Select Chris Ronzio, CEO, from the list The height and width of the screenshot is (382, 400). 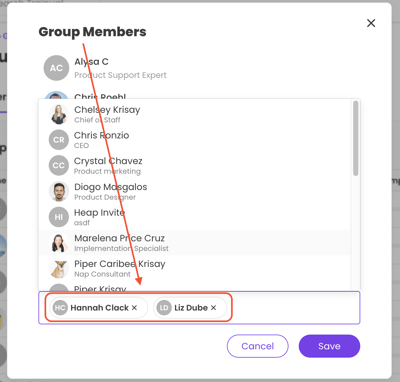[x=195, y=140]
